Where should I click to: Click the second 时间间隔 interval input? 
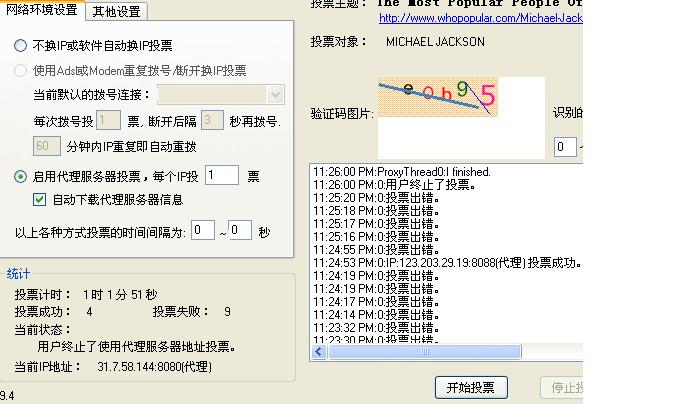(x=240, y=231)
